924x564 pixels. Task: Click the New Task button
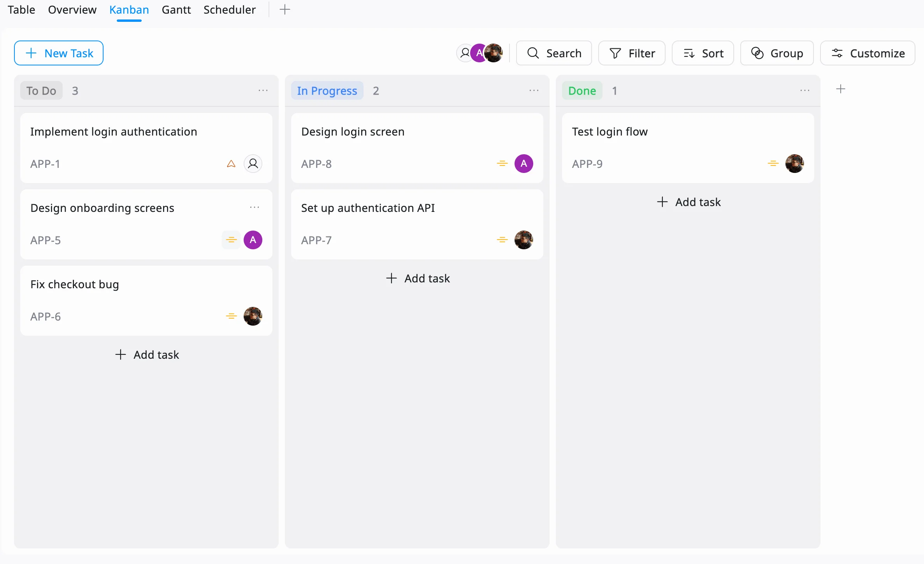tap(59, 53)
